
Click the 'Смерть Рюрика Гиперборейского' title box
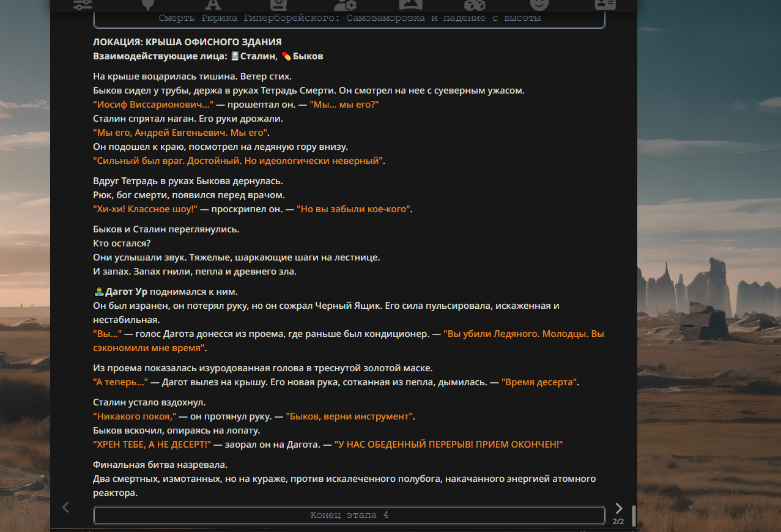tap(349, 18)
